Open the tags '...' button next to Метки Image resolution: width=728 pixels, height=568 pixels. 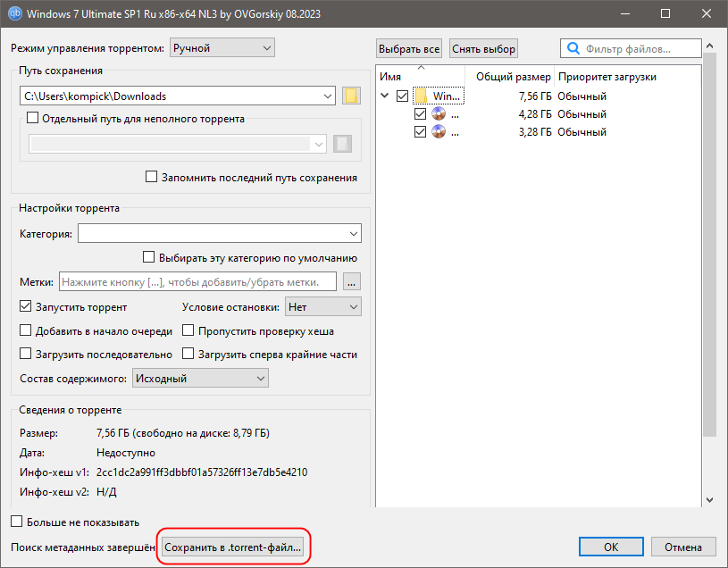click(351, 281)
